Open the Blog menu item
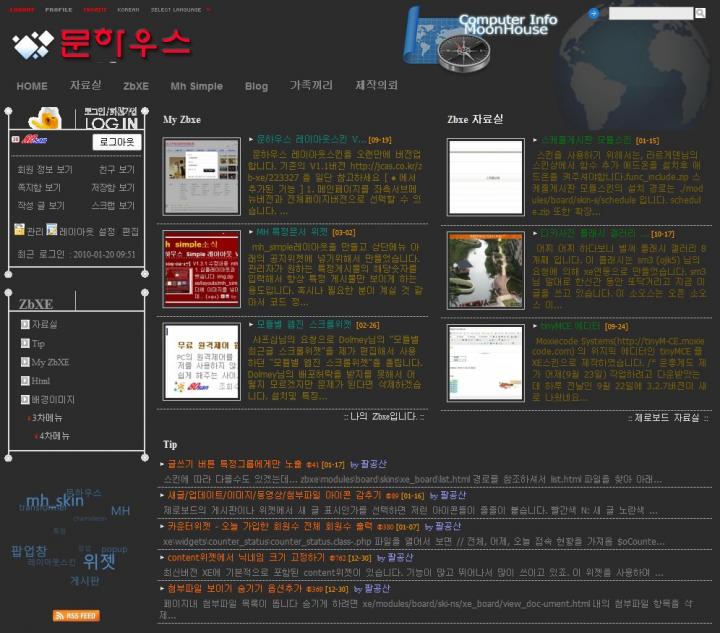 pos(256,86)
